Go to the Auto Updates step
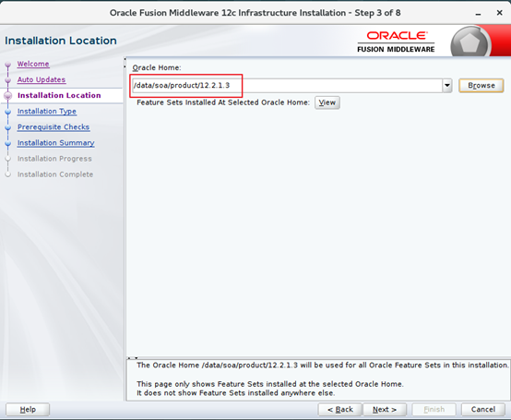The image size is (511, 420). [x=42, y=79]
